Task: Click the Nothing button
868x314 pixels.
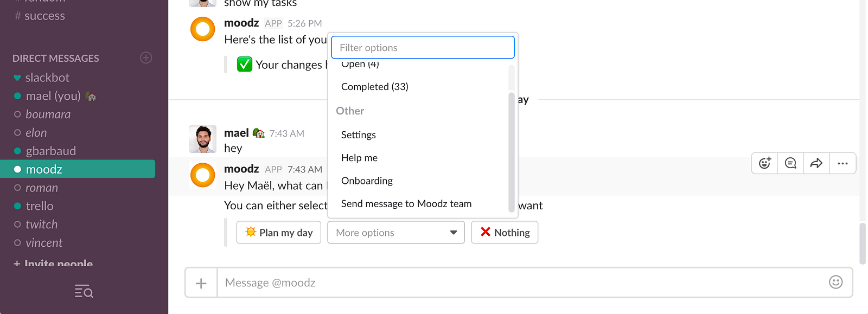Action: point(505,233)
